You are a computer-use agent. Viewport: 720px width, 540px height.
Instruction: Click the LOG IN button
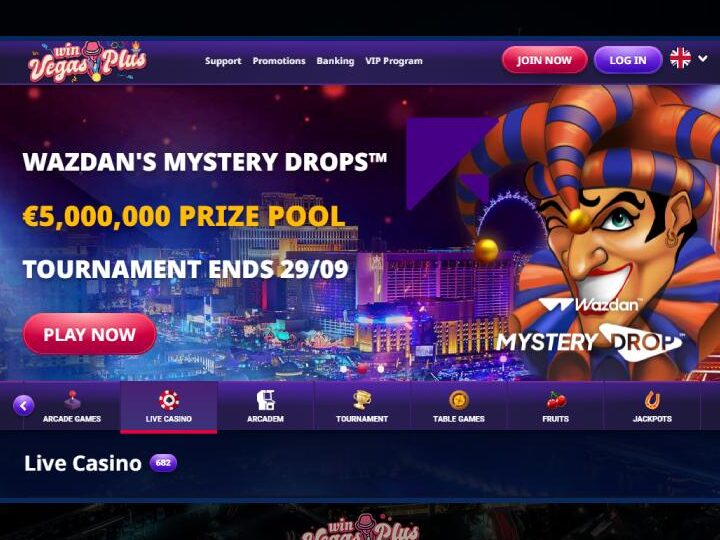(x=628, y=60)
